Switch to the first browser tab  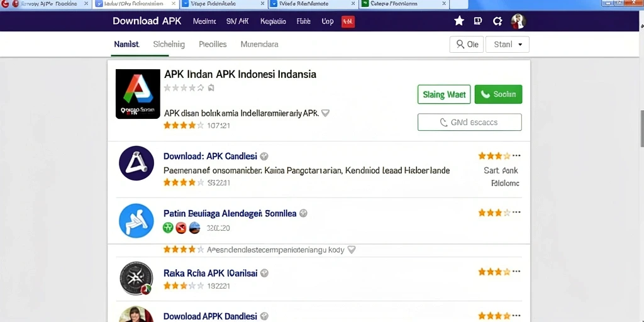[x=46, y=4]
